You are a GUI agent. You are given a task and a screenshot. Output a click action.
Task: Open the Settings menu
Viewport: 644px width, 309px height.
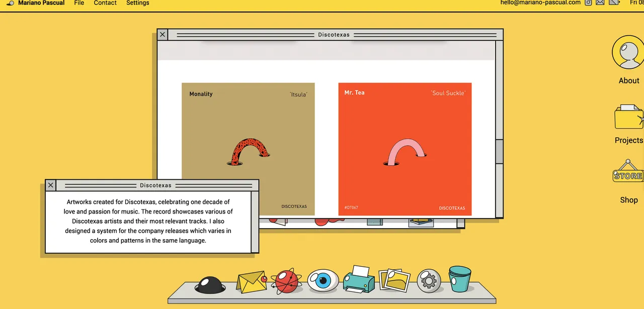[x=138, y=3]
